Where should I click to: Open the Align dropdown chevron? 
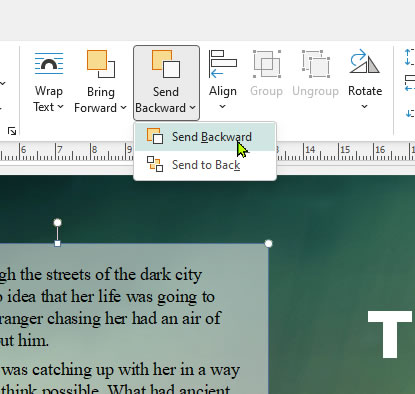click(x=222, y=107)
